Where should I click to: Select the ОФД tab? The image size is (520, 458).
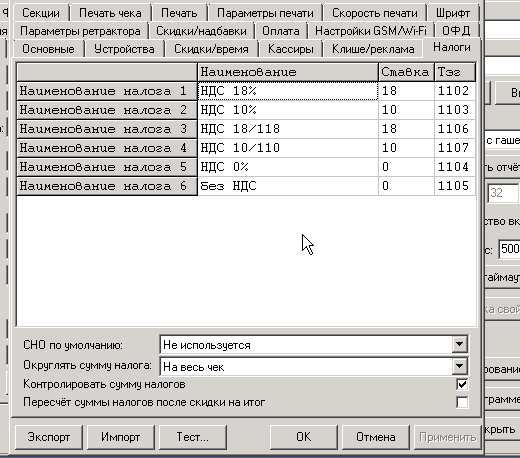tap(456, 31)
